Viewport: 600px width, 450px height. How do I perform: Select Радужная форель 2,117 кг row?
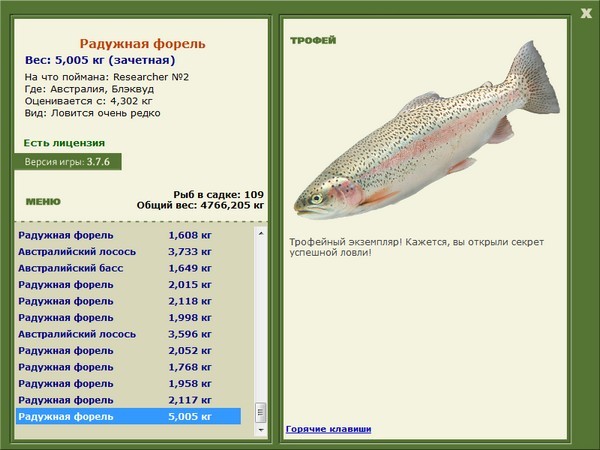pyautogui.click(x=129, y=400)
